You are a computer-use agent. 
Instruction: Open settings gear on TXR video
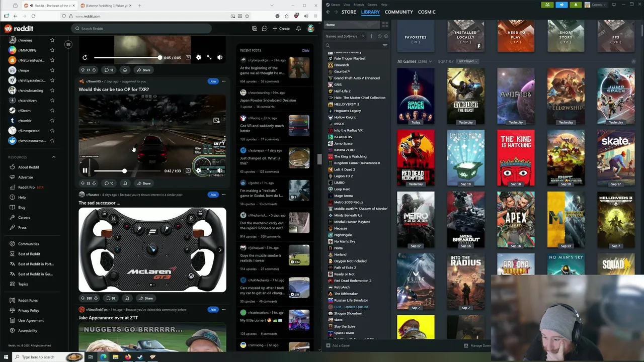point(199,171)
